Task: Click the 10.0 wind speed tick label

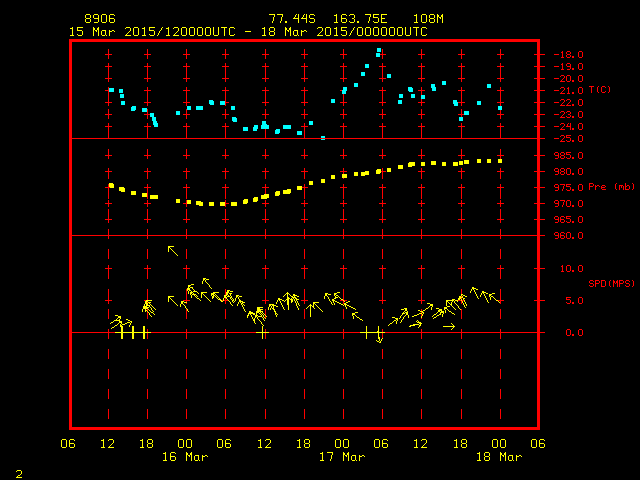Action: (x=572, y=269)
